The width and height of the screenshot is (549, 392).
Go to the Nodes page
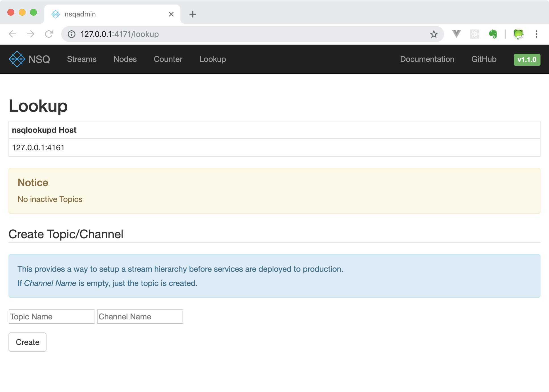point(125,59)
